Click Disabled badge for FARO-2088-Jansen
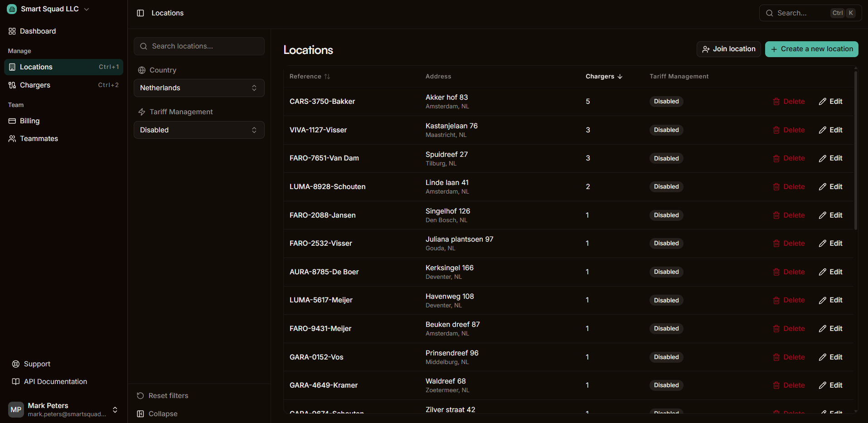Viewport: 868px width, 423px height. pyautogui.click(x=666, y=215)
